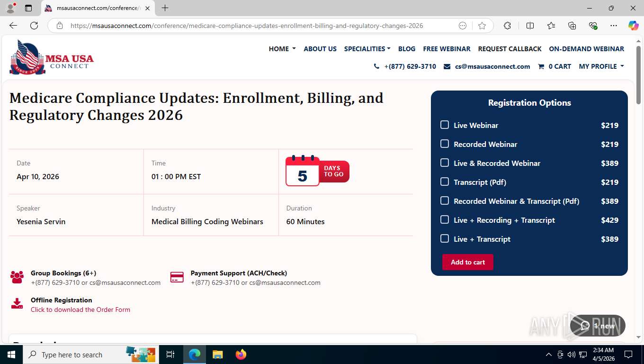Screen dimensions: 644x364
Task: Click the shopping cart icon
Action: click(541, 66)
